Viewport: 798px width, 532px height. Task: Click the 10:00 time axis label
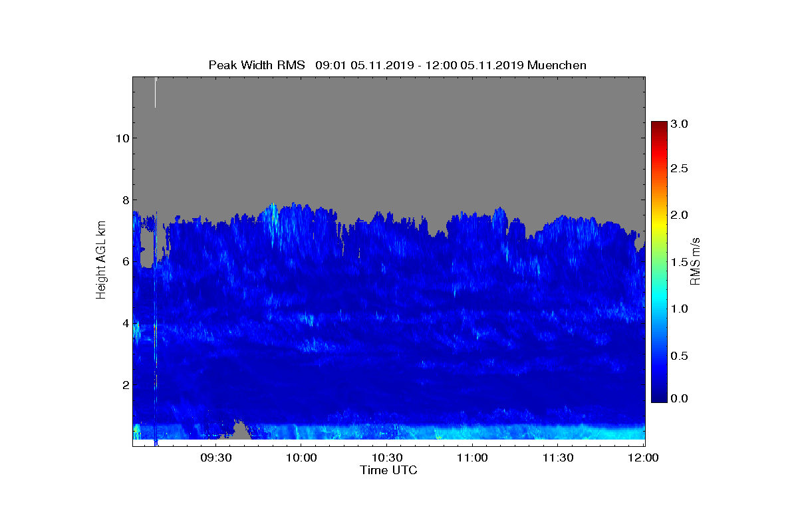point(301,458)
